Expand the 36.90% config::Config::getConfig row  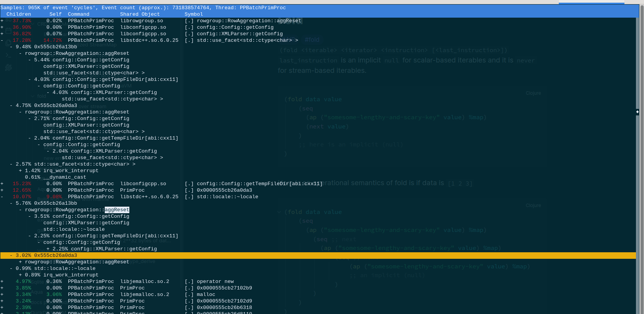tap(2, 27)
